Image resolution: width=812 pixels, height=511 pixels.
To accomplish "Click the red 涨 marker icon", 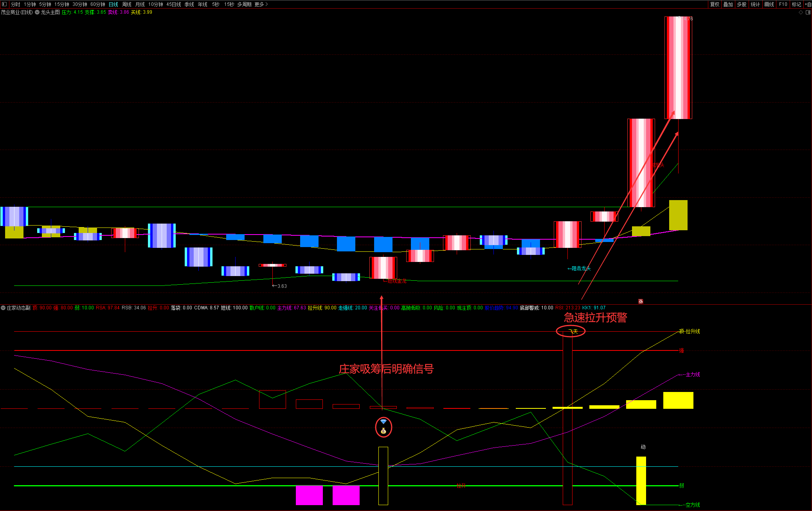I will (641, 301).
